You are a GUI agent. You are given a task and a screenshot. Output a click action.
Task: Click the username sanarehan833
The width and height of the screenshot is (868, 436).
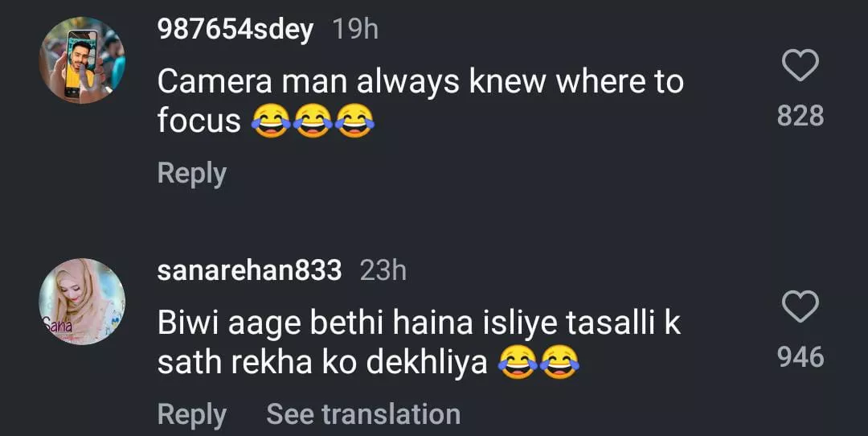pos(249,270)
